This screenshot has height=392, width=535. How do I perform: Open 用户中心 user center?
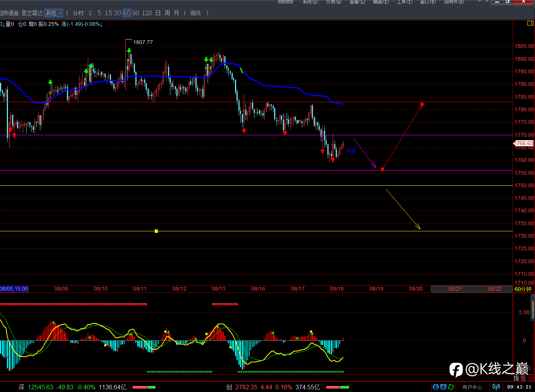point(472,387)
